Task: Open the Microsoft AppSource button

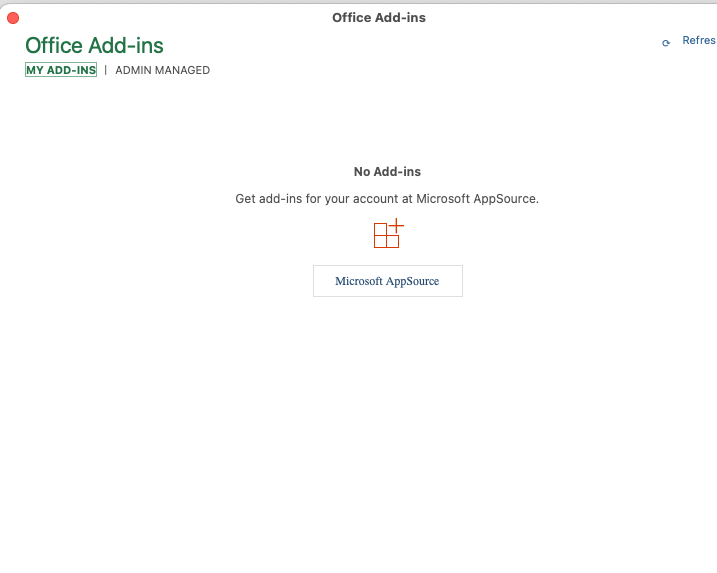Action: (x=388, y=281)
